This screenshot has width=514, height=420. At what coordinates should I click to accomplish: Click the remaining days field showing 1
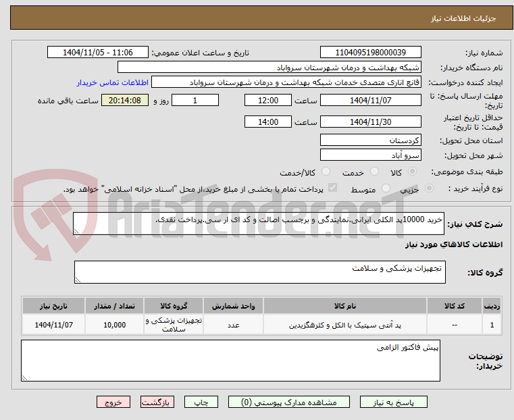[x=195, y=100]
